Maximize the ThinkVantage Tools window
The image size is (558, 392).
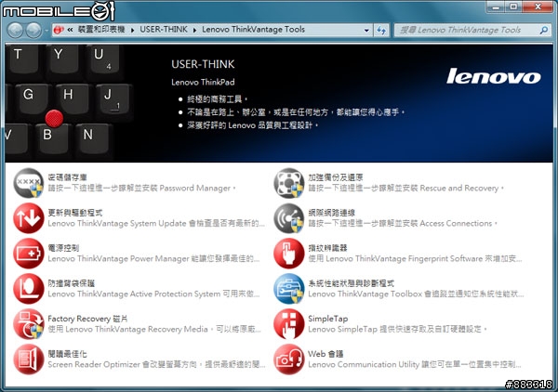513,7
